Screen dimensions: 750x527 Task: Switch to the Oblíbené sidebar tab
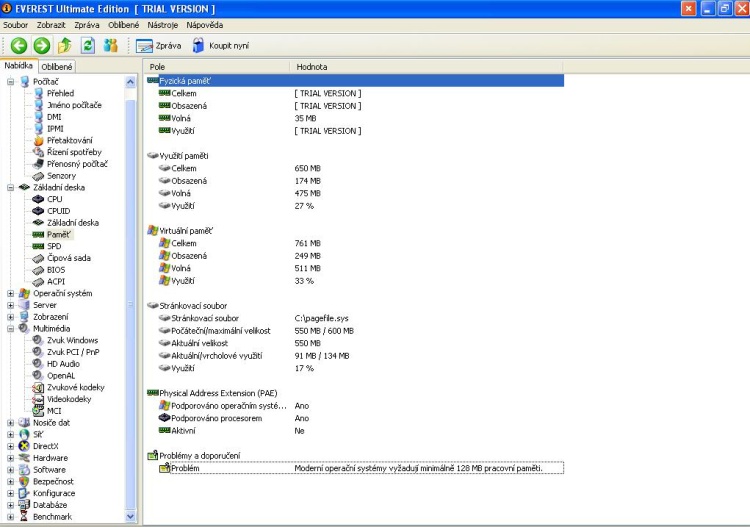(57, 67)
